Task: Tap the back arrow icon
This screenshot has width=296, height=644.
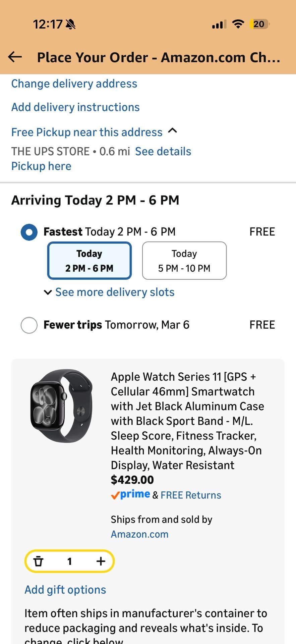Action: click(x=15, y=57)
